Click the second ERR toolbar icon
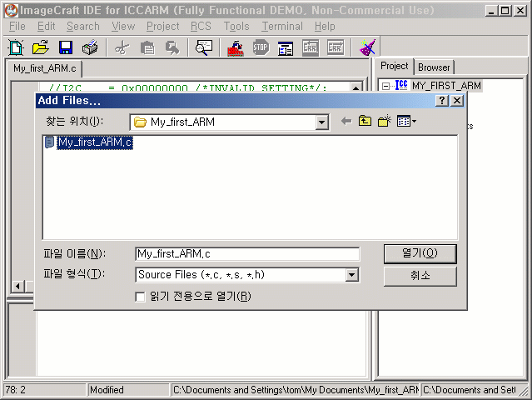 point(336,47)
